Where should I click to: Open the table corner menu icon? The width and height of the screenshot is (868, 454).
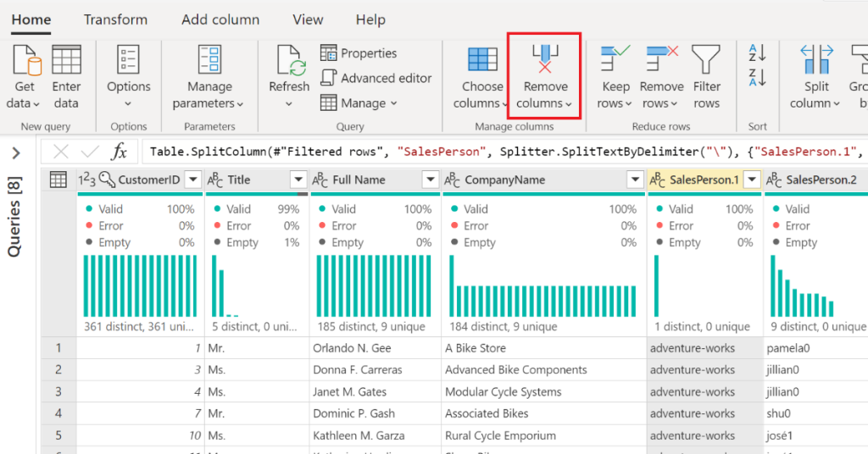tap(58, 180)
